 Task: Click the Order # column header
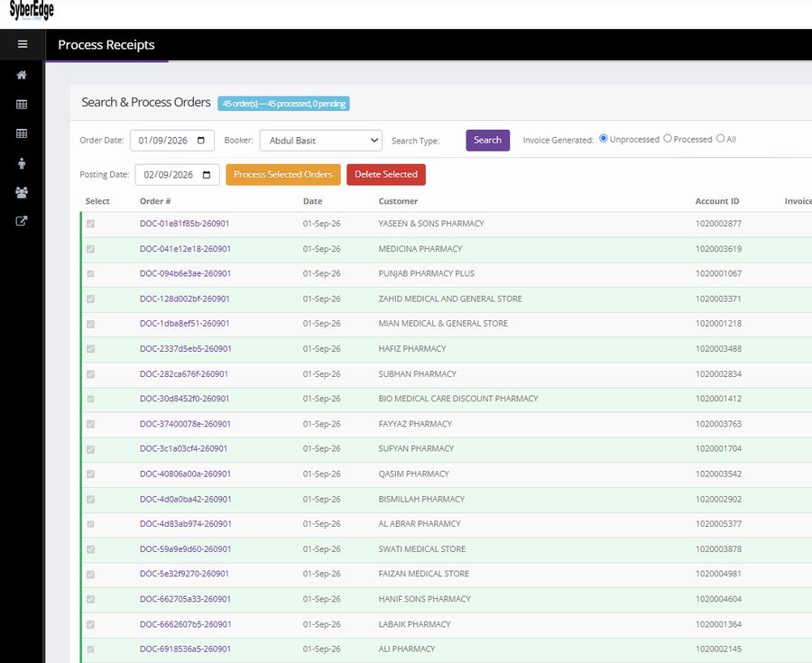coord(155,201)
